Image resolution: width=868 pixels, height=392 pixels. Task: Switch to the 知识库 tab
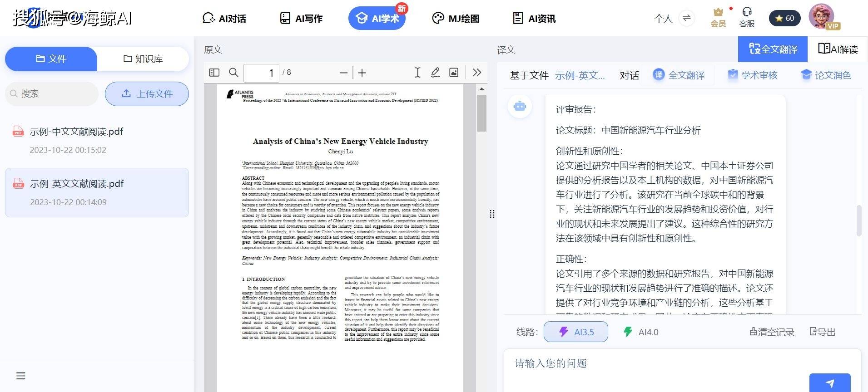tap(143, 59)
